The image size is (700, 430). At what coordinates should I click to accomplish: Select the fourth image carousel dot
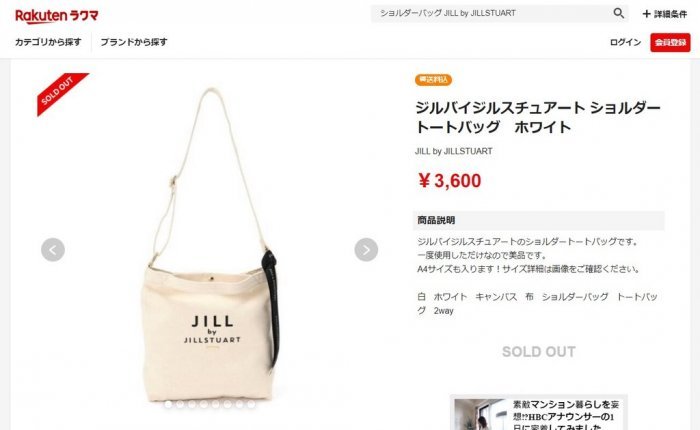coord(204,404)
